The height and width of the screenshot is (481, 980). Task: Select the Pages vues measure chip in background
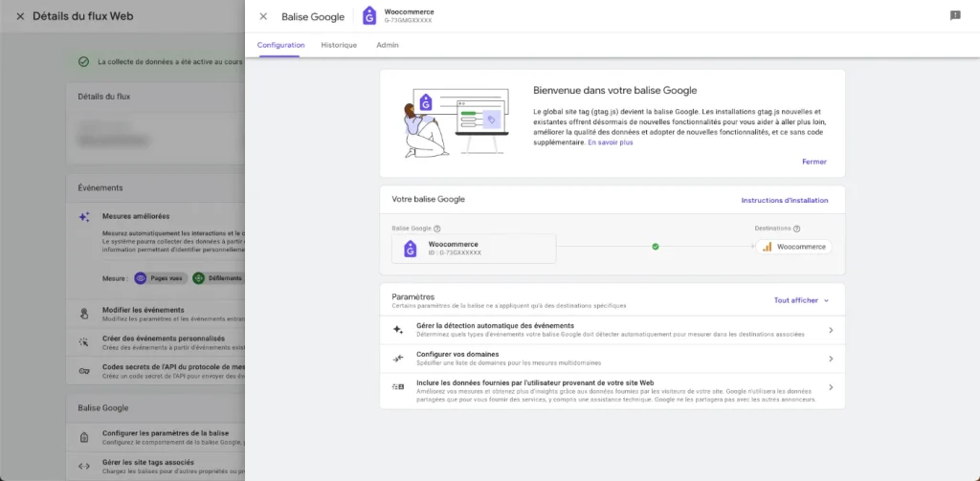160,278
